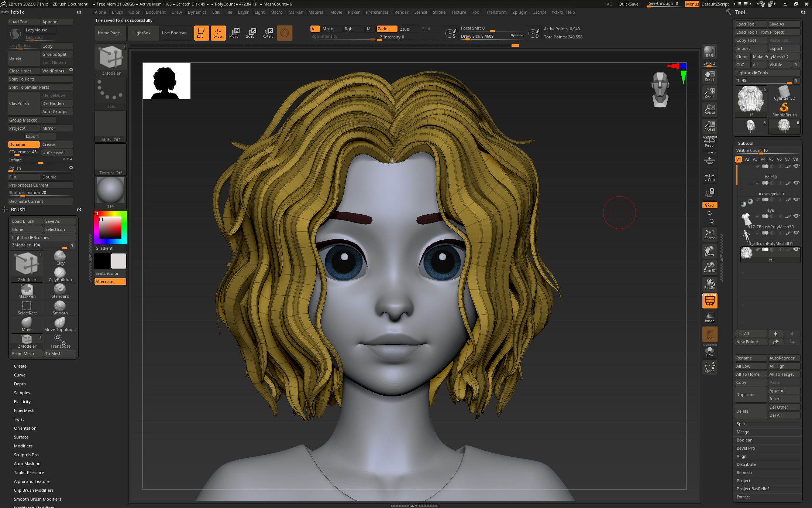
Task: Toggle Transp transparency mode
Action: click(x=709, y=317)
